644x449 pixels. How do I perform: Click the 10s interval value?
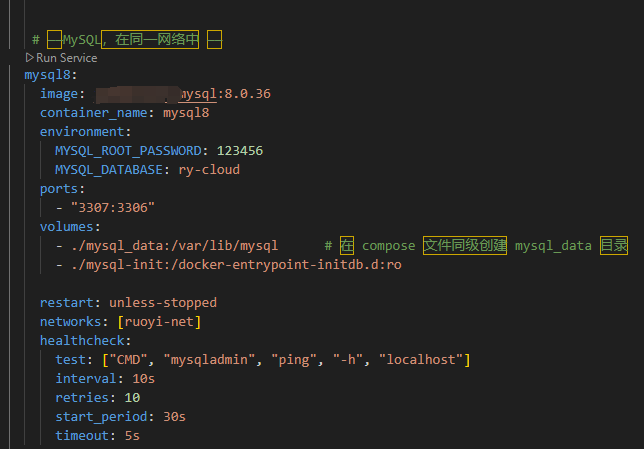pos(143,378)
